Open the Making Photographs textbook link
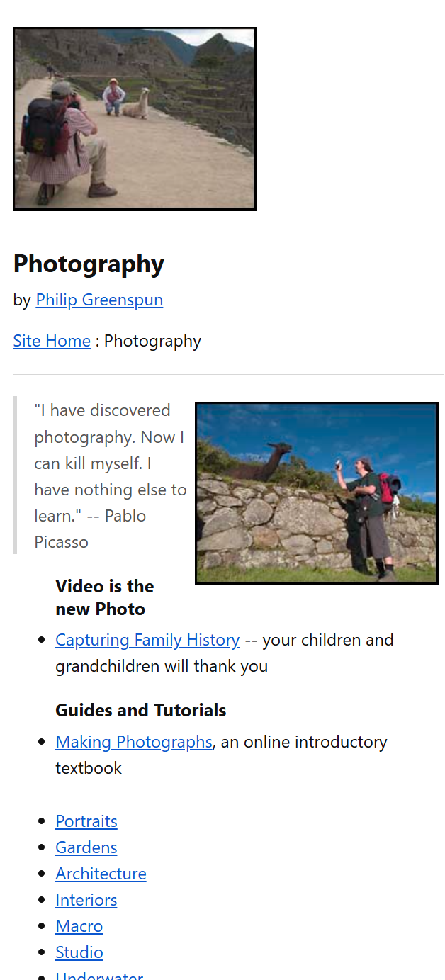This screenshot has height=980, width=445. coord(134,742)
